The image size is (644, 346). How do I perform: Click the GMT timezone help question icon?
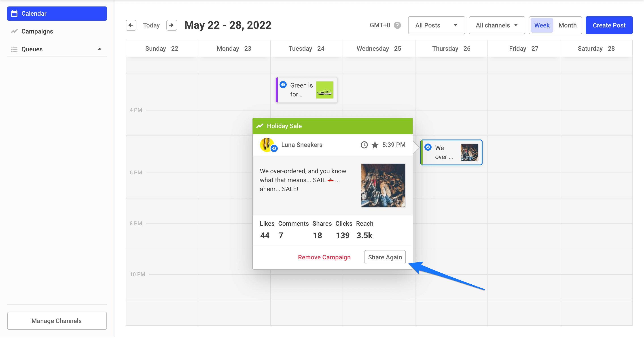[397, 25]
